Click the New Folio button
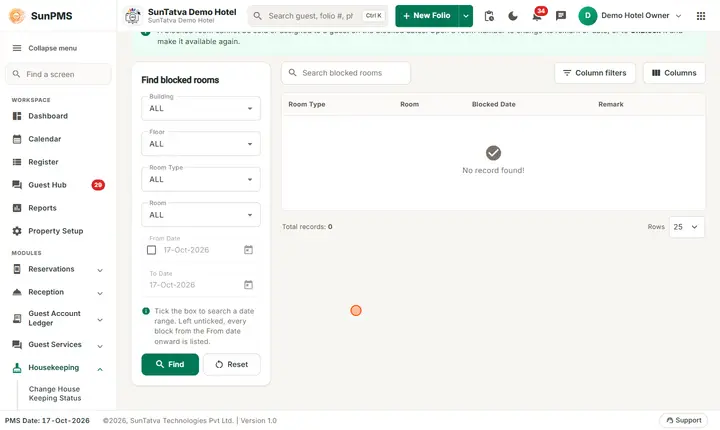Screen dimensions: 720x430 point(427,16)
